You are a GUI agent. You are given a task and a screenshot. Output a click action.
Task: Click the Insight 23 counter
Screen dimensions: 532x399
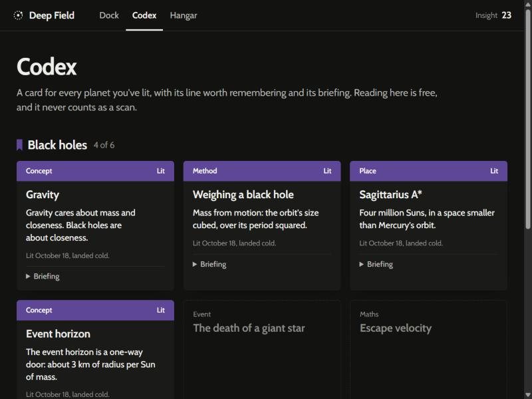click(493, 15)
